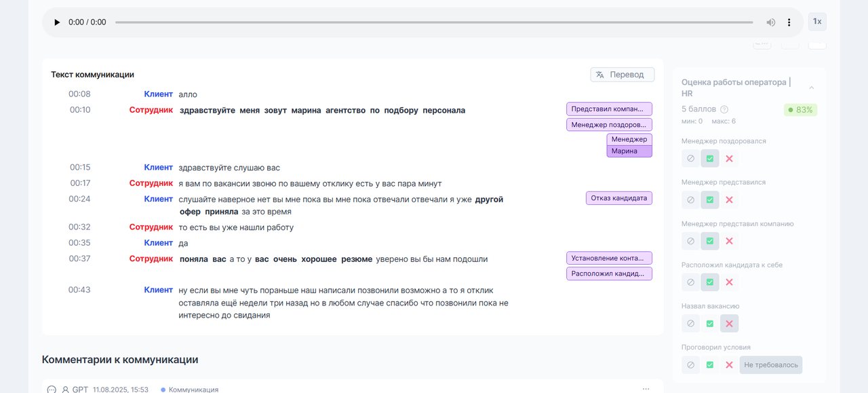Select Не требовалось for Проговорил условия
Viewport: 868px width, 393px height.
click(771, 364)
